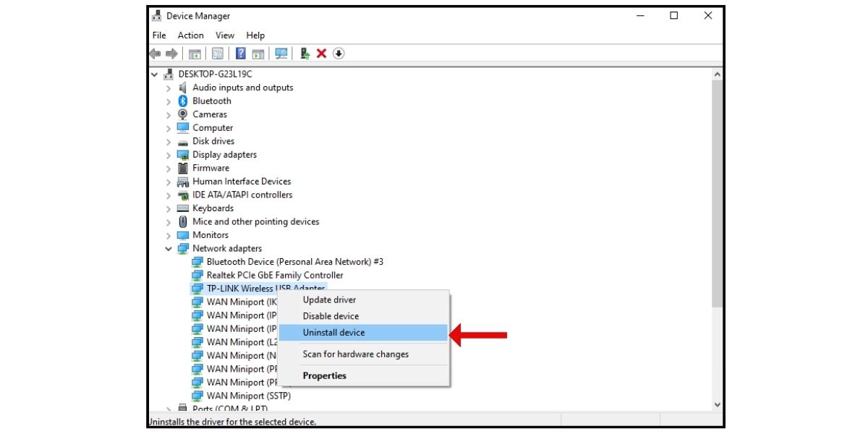Open the Action menu
Viewport: 868px width, 434px height.
tap(190, 35)
